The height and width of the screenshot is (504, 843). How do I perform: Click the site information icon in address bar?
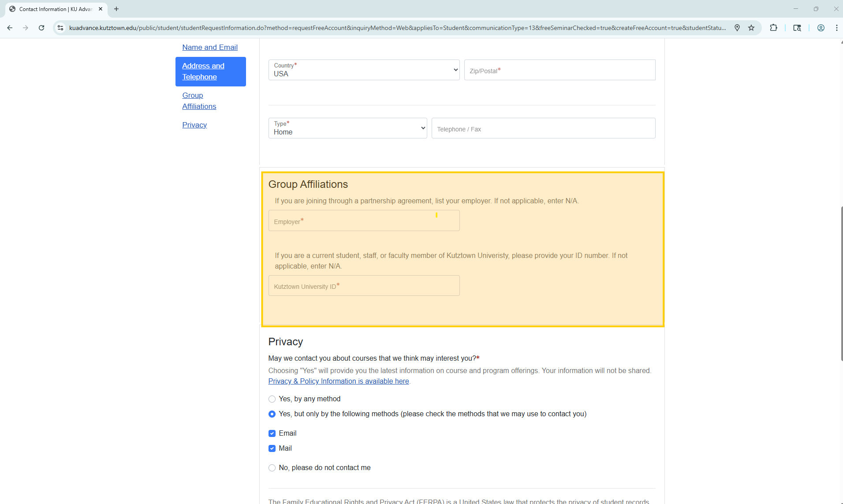click(60, 27)
